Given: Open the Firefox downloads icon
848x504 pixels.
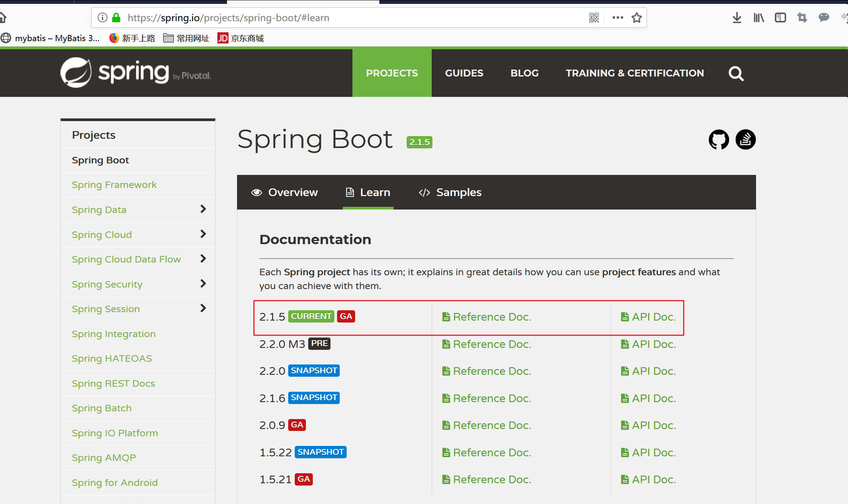Looking at the screenshot, I should coord(736,17).
